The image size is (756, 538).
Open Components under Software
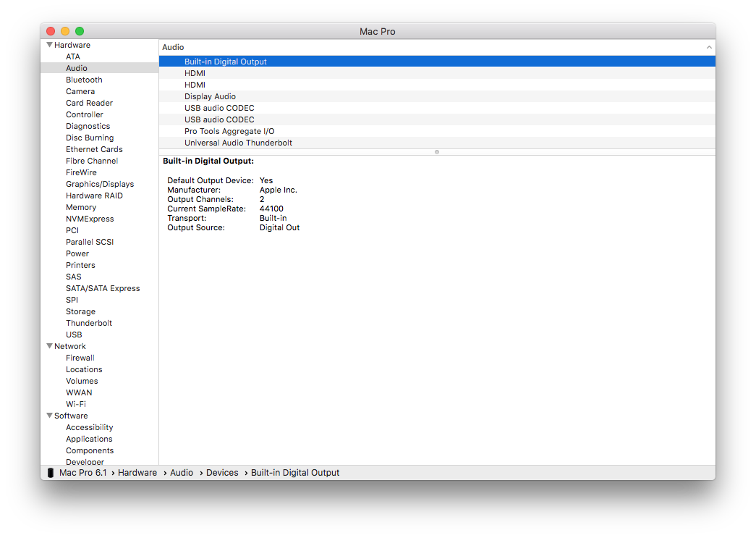[90, 450]
